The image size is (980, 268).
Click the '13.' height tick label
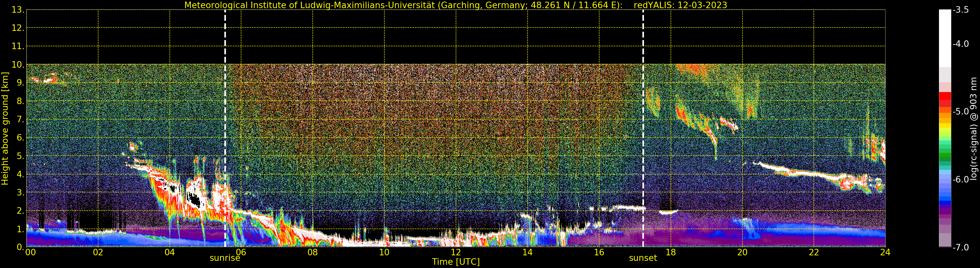(x=18, y=10)
